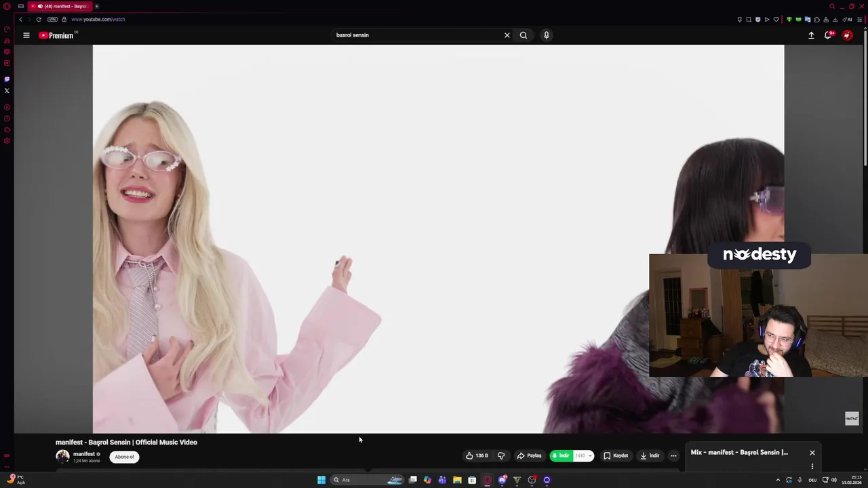Open bookmarks heart in address bar

(x=776, y=19)
